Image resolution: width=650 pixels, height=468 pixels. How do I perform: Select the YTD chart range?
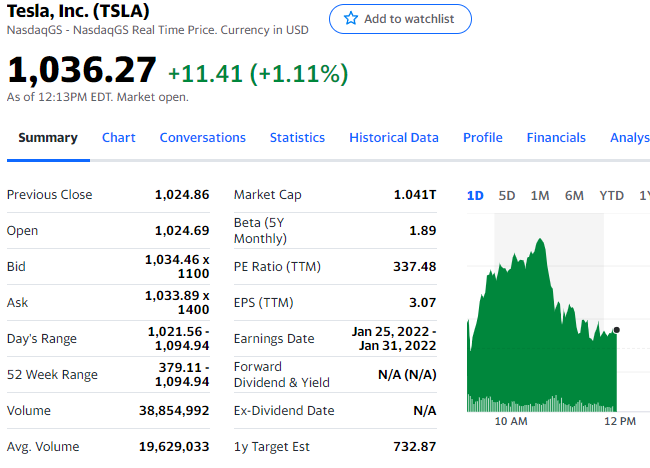(x=611, y=196)
